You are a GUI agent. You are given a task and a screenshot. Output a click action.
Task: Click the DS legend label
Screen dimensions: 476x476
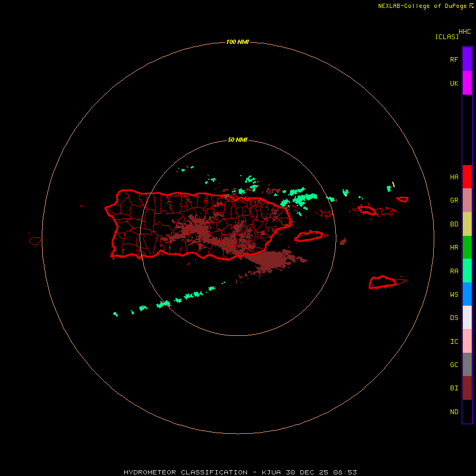coord(454,317)
